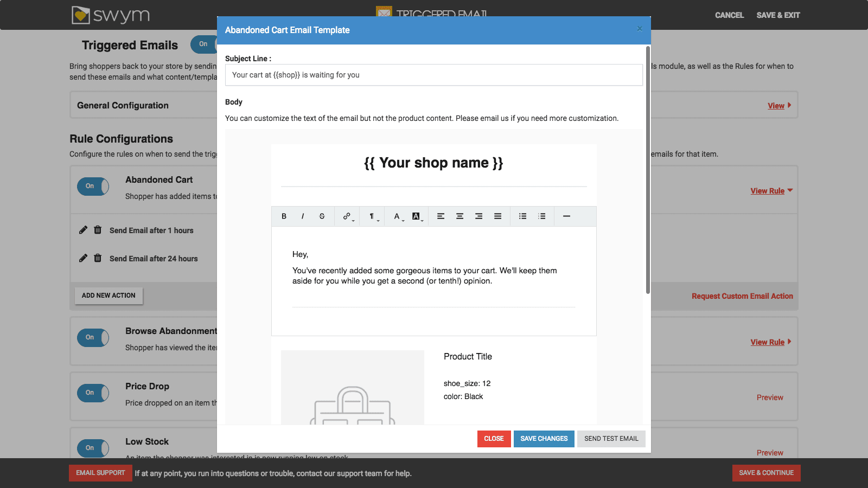Apply bold formatting in the email editor
The image size is (868, 488).
(284, 216)
